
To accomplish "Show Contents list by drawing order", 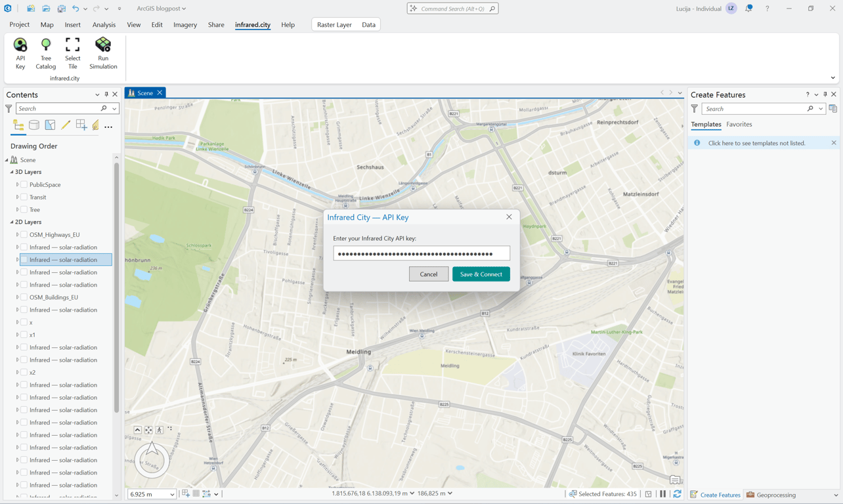I will pos(18,125).
